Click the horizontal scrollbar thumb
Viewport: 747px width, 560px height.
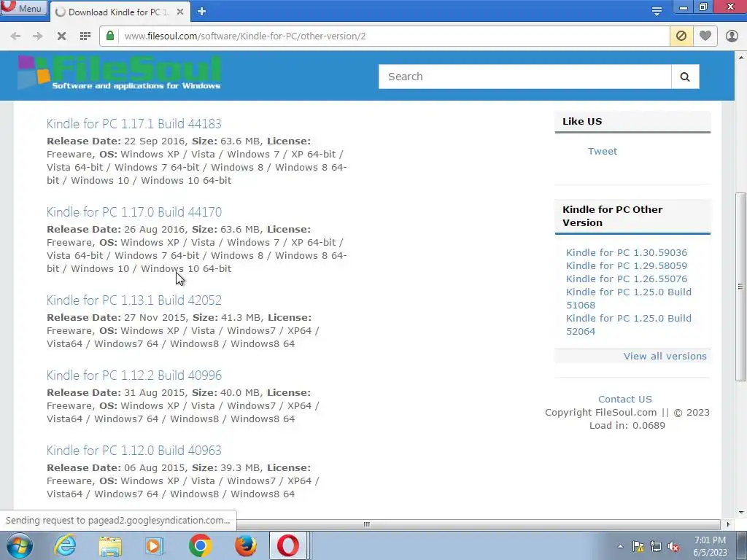(367, 524)
